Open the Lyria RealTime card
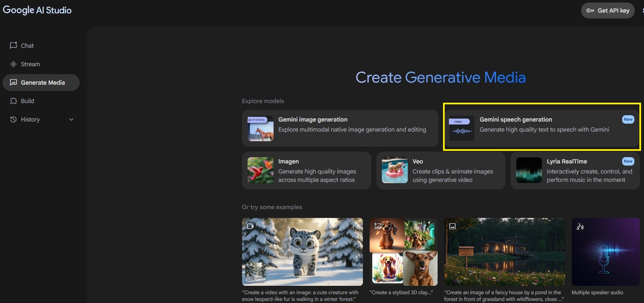This screenshot has width=644, height=303. (575, 171)
